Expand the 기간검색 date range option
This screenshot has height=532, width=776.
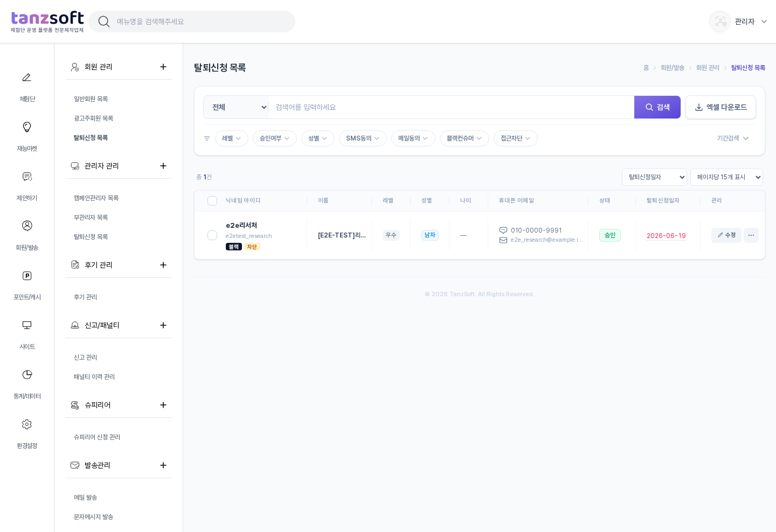733,138
